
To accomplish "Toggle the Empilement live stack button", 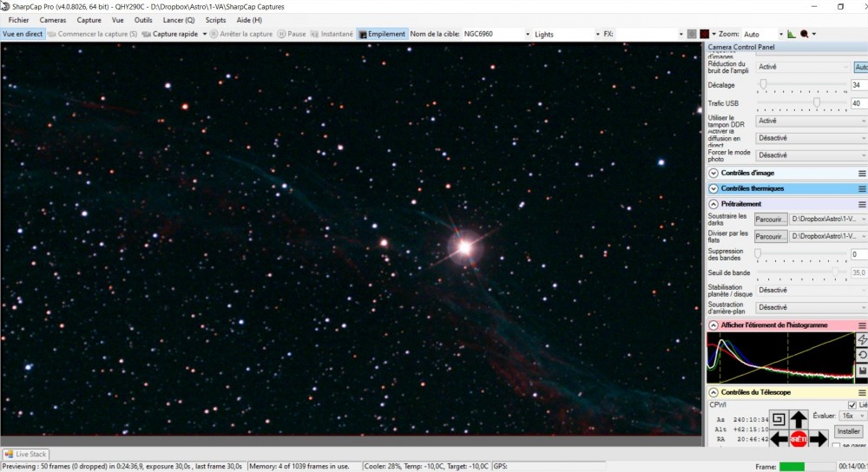I will click(x=382, y=34).
